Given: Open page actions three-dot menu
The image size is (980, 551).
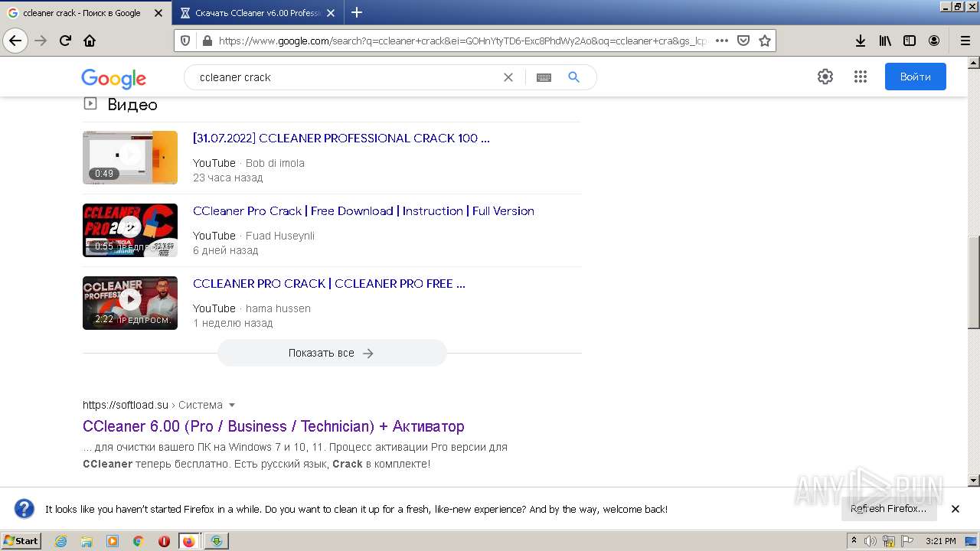Looking at the screenshot, I should pyautogui.click(x=721, y=41).
